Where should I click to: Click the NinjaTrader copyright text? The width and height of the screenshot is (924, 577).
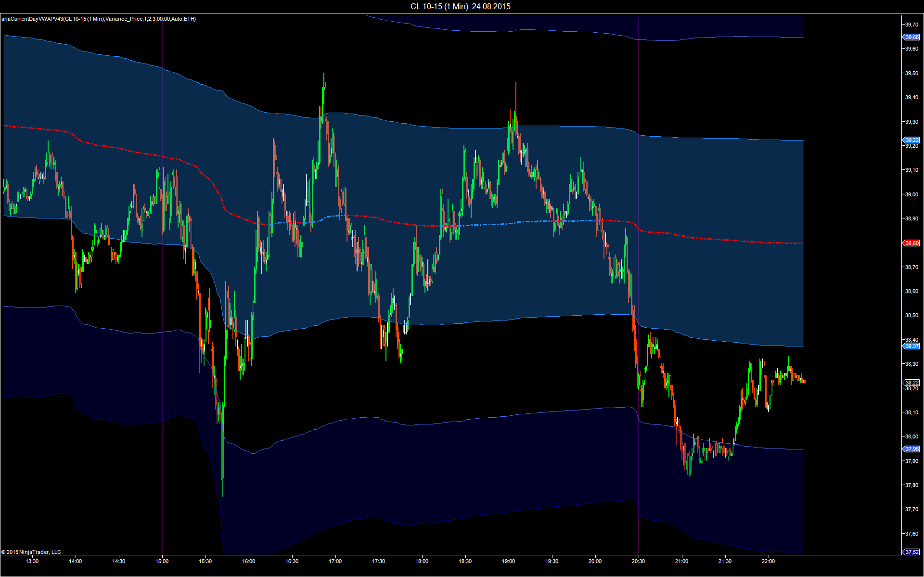[31, 552]
